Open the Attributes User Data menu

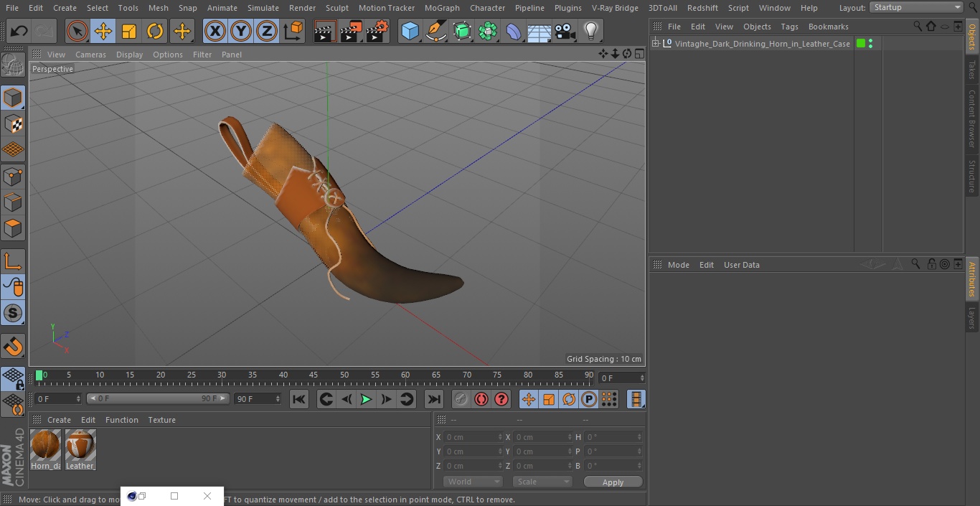coord(741,265)
